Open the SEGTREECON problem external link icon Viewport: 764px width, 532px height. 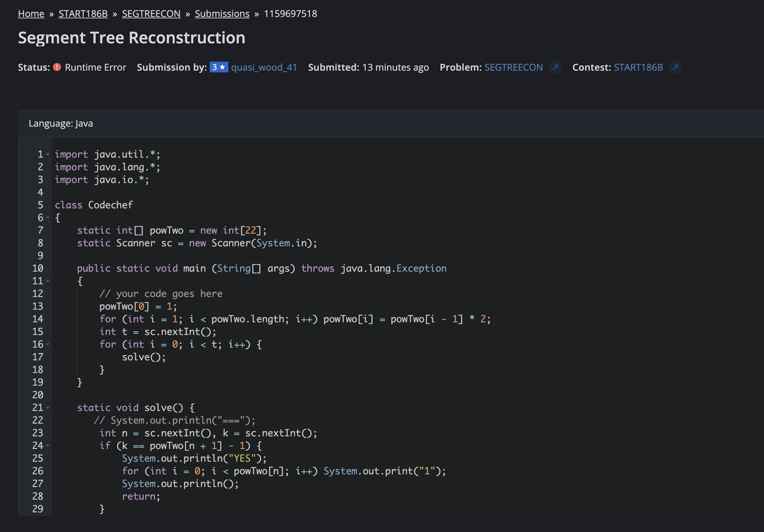point(555,67)
